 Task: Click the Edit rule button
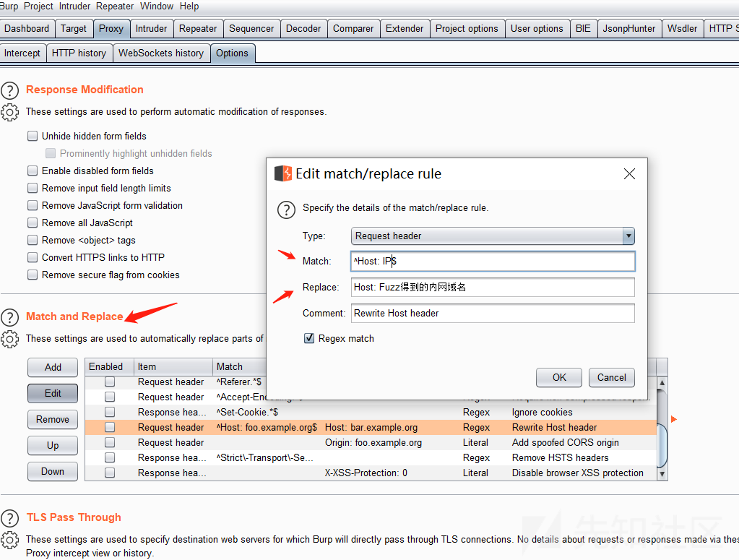coord(53,394)
